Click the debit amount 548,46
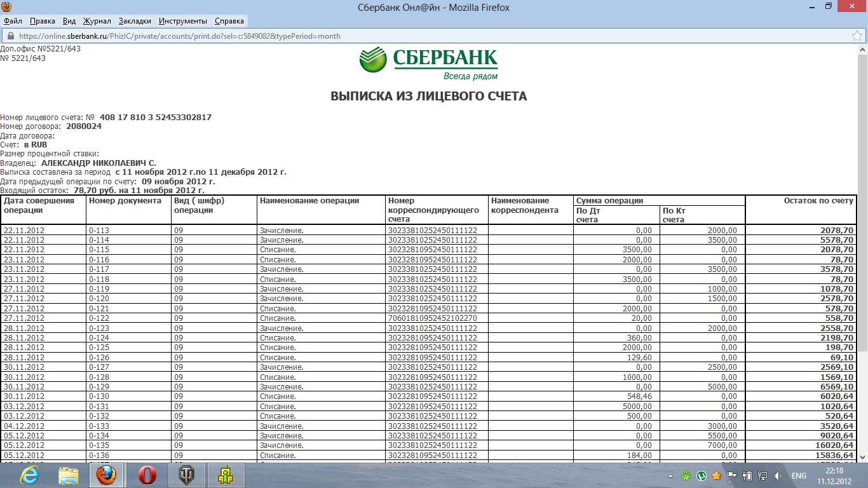The width and height of the screenshot is (868, 488). (639, 396)
